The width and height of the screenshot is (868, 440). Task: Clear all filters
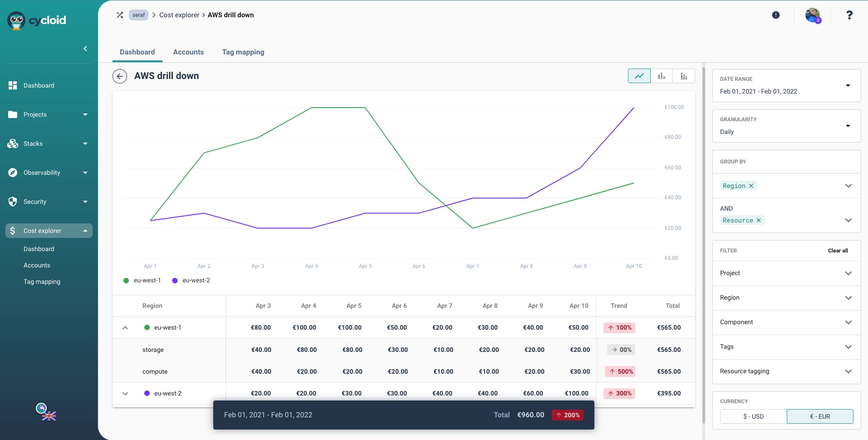[838, 251]
